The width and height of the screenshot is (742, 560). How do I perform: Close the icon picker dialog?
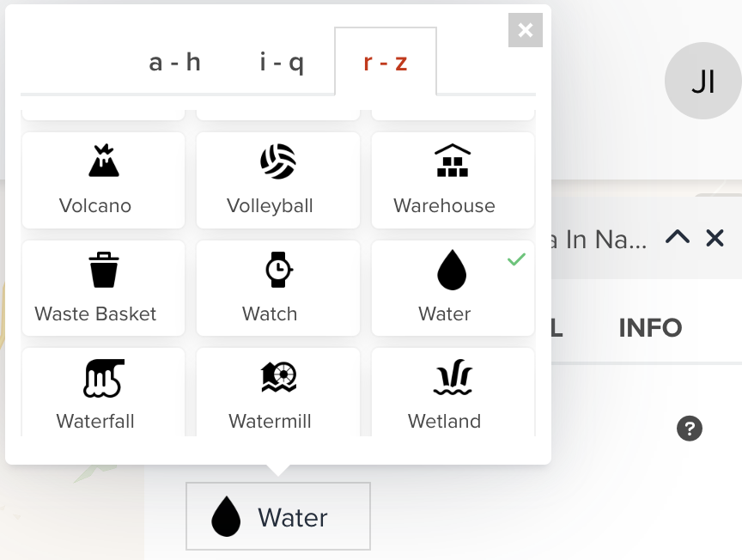[x=525, y=30]
